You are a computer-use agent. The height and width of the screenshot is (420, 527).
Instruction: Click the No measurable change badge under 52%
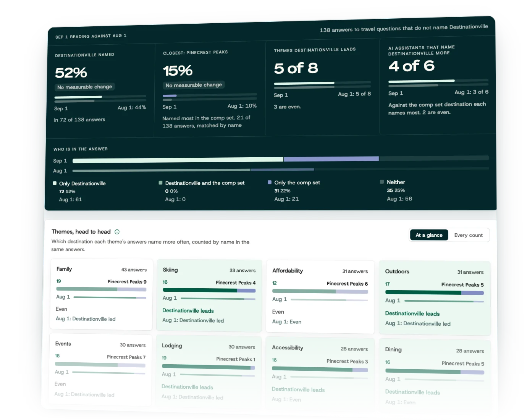coord(85,87)
